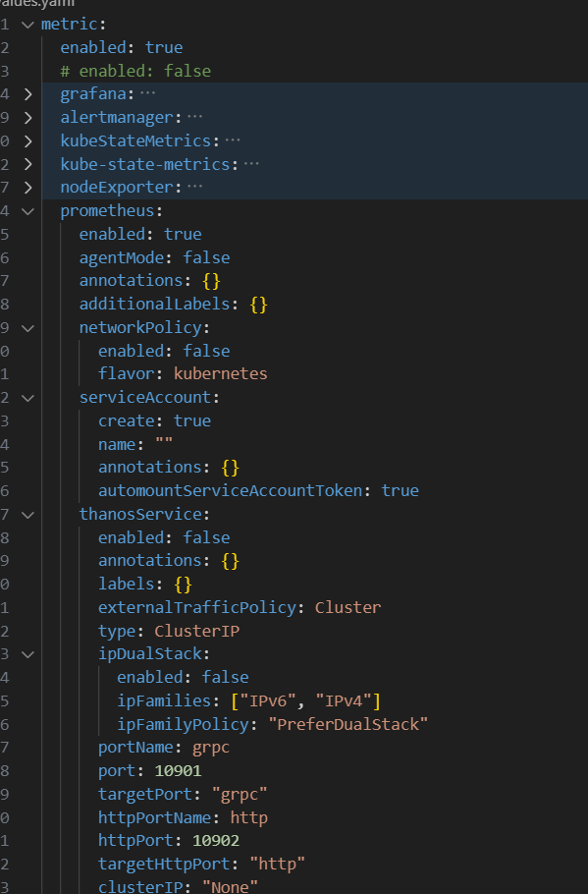Viewport: 588px width, 894px height.
Task: Click the flavor kubernetes value
Action: [x=221, y=374]
